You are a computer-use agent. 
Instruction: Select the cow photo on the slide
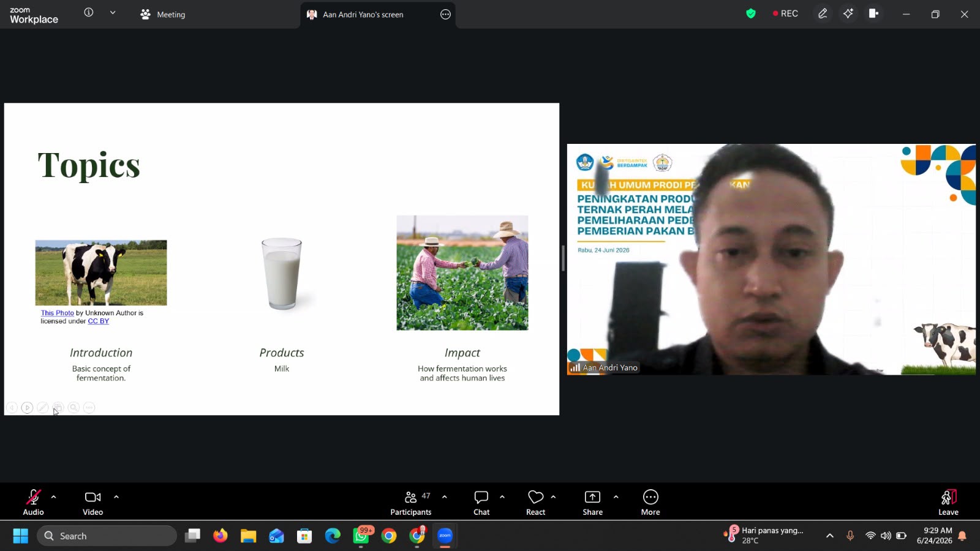[x=101, y=273]
